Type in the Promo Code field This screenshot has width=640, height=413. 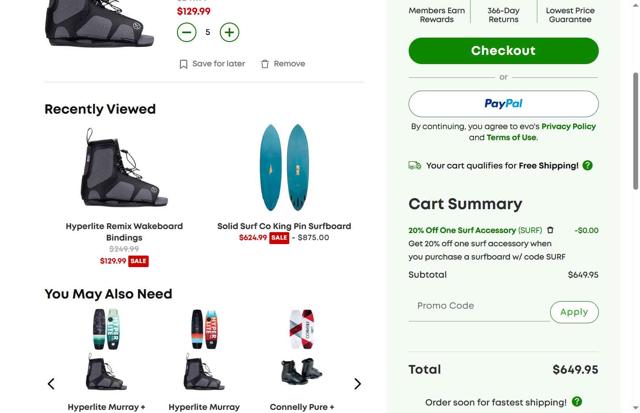pos(478,307)
